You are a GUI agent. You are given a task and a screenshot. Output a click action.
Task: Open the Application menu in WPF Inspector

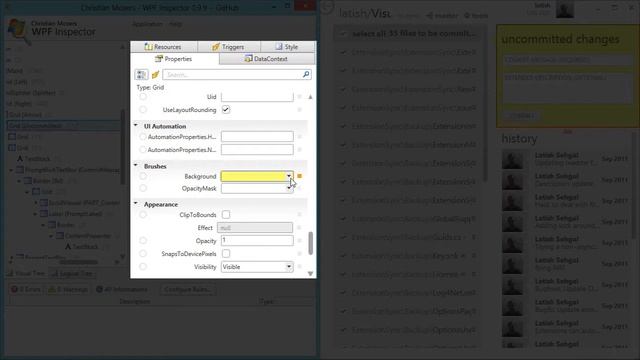tap(147, 24)
